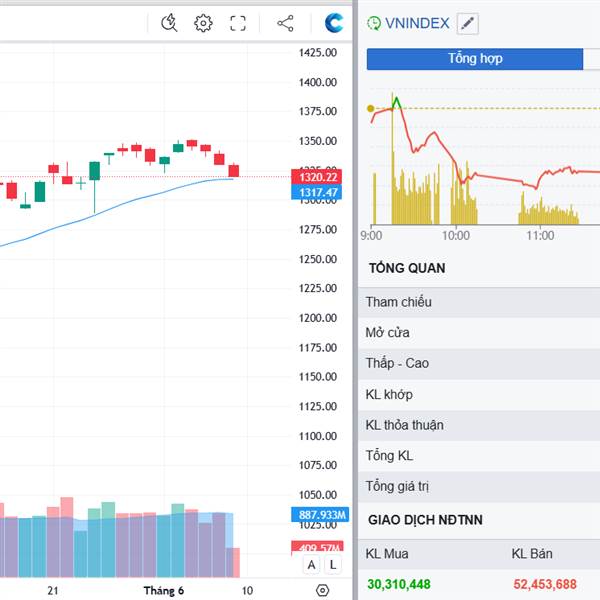Click the 9:00 label on intraday chart
This screenshot has height=600, width=600.
click(371, 236)
